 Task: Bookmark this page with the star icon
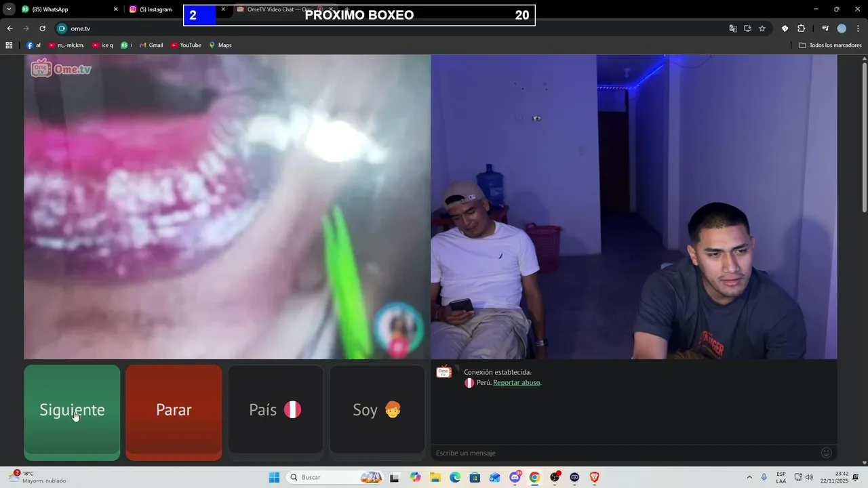point(762,28)
